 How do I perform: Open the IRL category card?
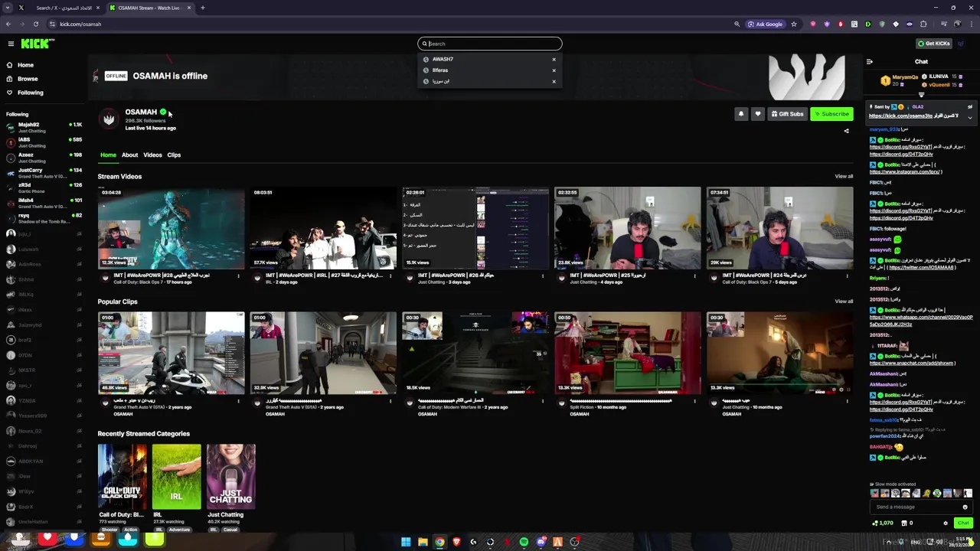point(176,476)
